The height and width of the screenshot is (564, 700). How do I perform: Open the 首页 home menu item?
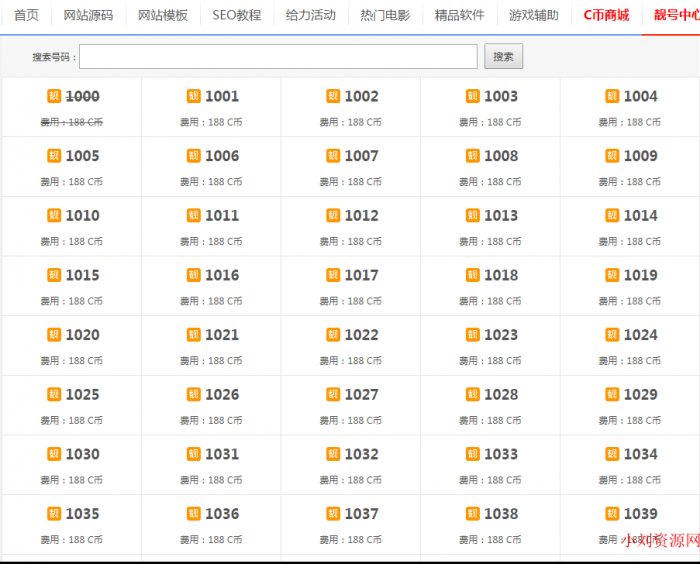(x=27, y=16)
